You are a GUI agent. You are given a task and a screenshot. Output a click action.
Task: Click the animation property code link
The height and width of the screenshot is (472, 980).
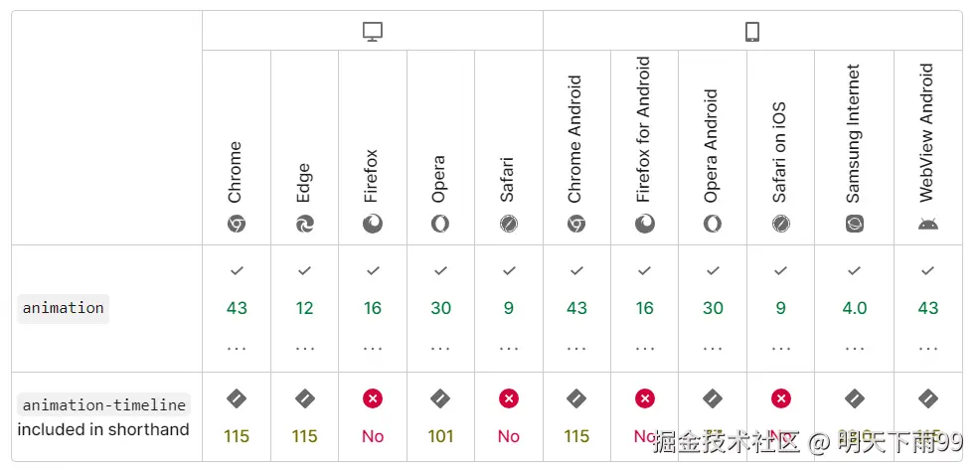[64, 308]
